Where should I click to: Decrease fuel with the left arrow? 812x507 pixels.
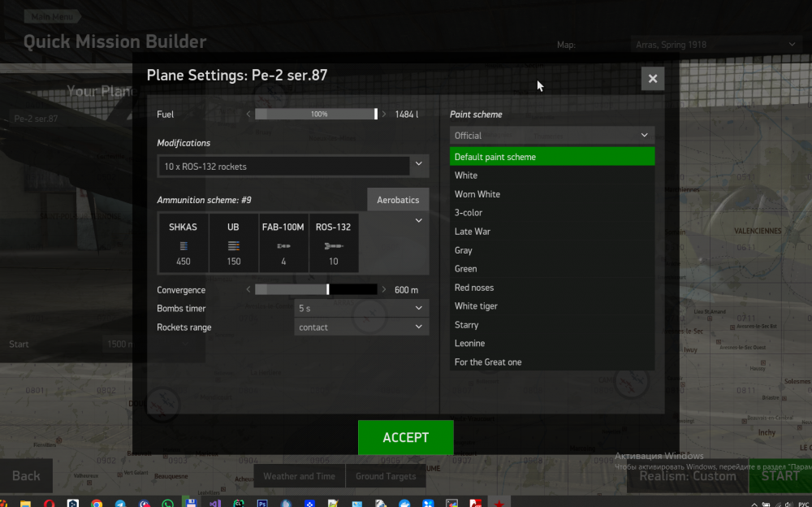coord(248,114)
